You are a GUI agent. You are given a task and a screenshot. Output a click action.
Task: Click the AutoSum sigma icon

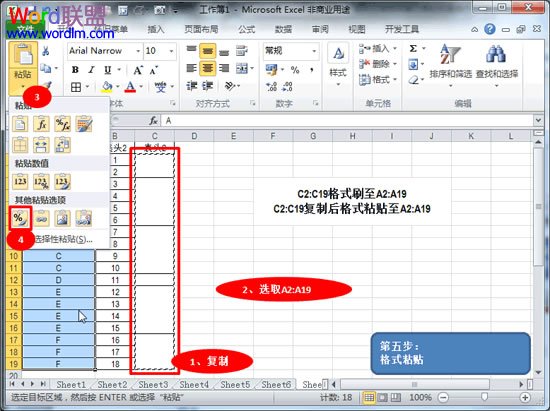click(413, 48)
